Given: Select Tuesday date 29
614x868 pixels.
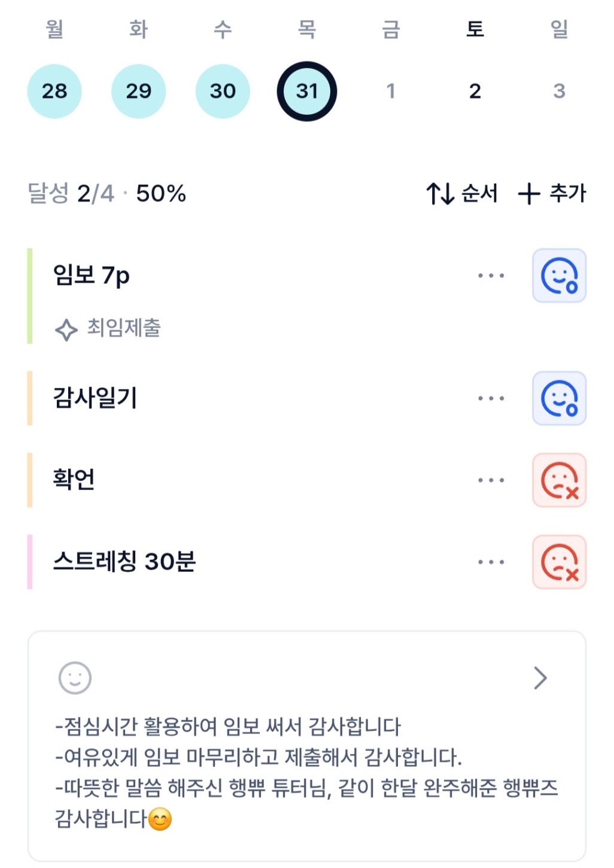Looking at the screenshot, I should [139, 91].
